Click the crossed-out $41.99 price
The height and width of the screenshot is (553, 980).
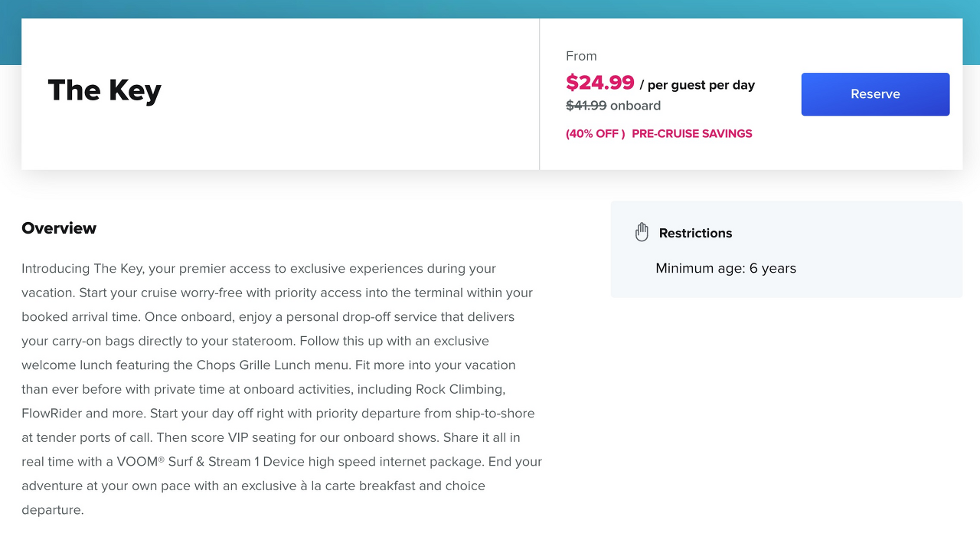pyautogui.click(x=586, y=106)
